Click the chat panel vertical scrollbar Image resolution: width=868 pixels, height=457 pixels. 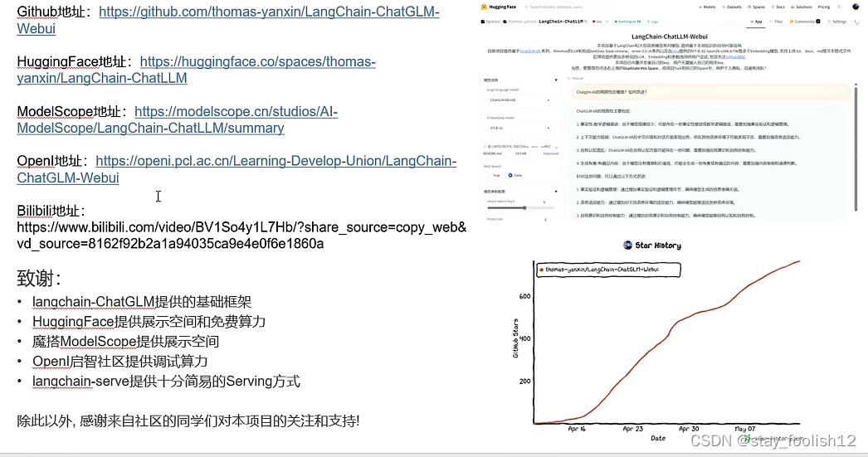click(856, 147)
